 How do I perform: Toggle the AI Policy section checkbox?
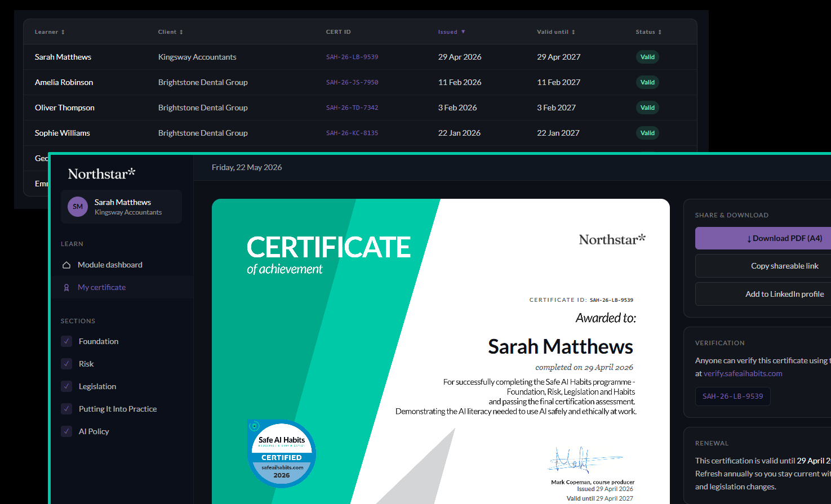66,431
